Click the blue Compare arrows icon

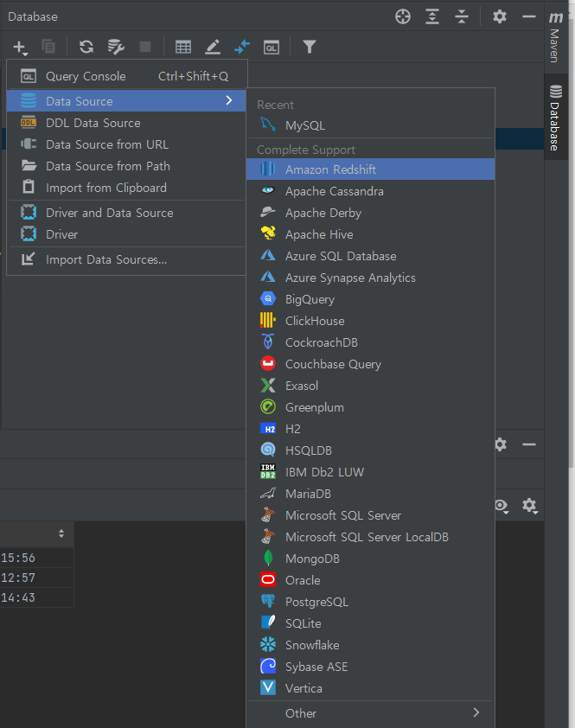[242, 47]
